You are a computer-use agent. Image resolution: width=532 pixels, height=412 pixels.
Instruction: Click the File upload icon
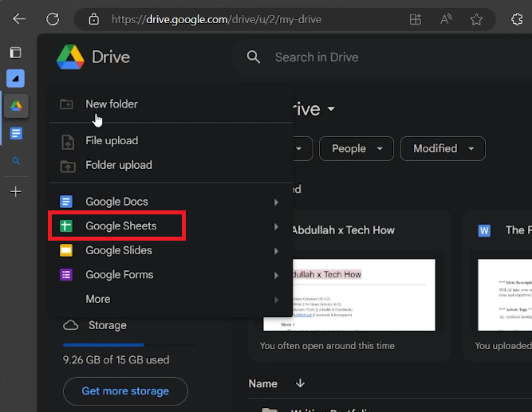pyautogui.click(x=67, y=141)
